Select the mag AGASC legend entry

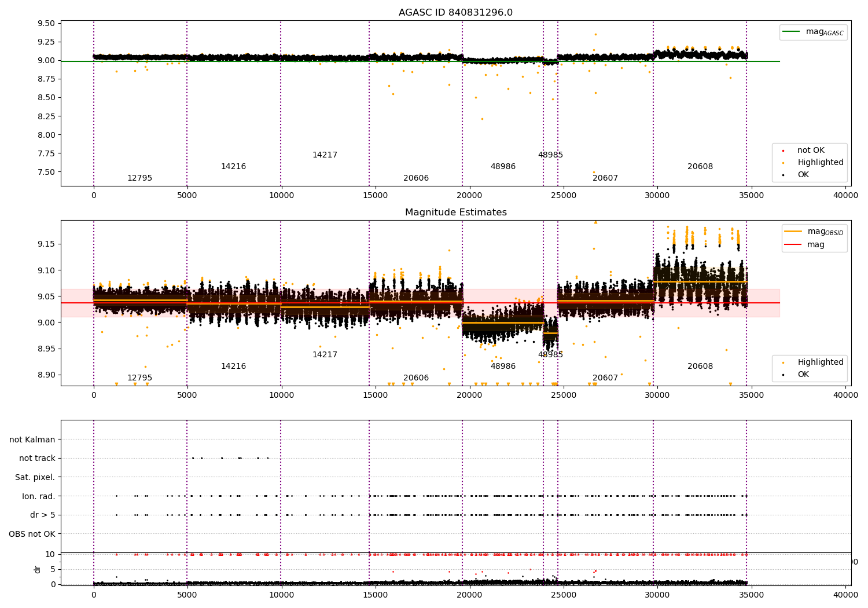813,32
